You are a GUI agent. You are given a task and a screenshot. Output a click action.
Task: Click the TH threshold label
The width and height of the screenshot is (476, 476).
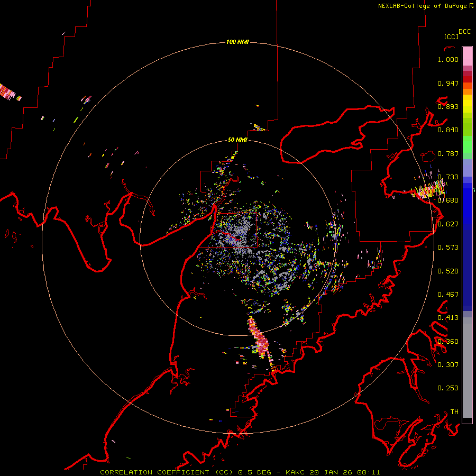pyautogui.click(x=454, y=412)
